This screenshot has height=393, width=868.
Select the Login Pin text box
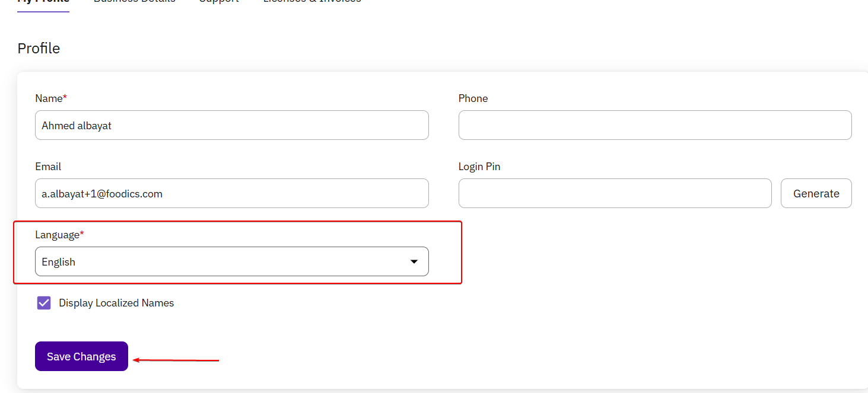click(615, 193)
